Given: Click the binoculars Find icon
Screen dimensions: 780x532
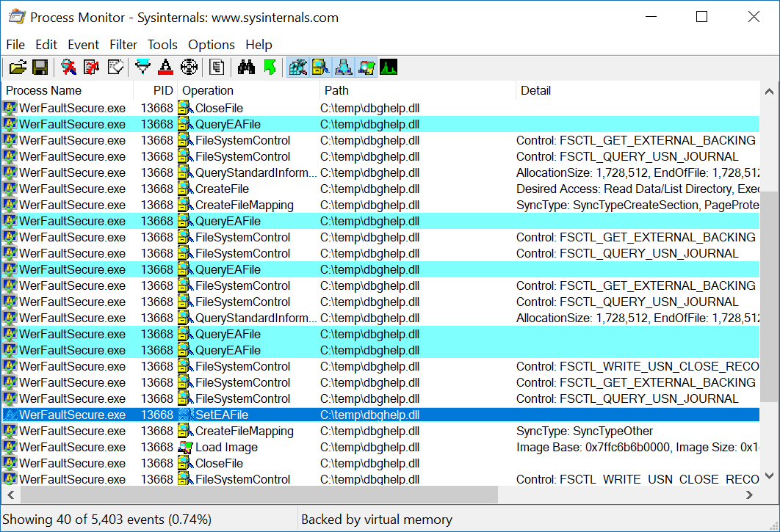Looking at the screenshot, I should (x=246, y=68).
